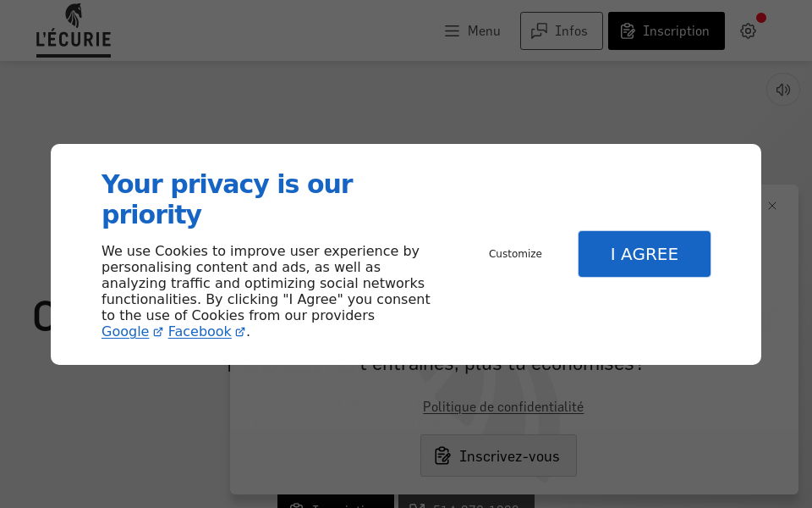The image size is (812, 508).
Task: Close the promo popup with X
Action: point(772,206)
